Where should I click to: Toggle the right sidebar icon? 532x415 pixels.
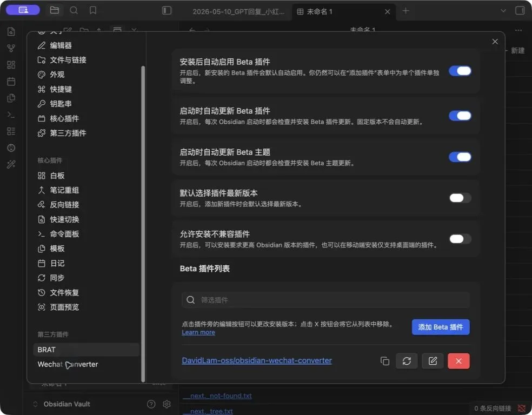coord(520,10)
